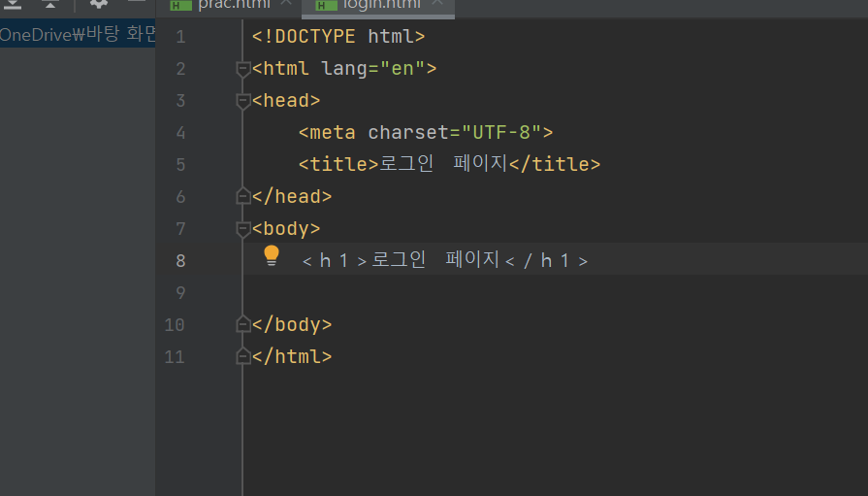Viewport: 868px width, 496px height.
Task: Click the </body> tag text
Action: click(x=292, y=325)
